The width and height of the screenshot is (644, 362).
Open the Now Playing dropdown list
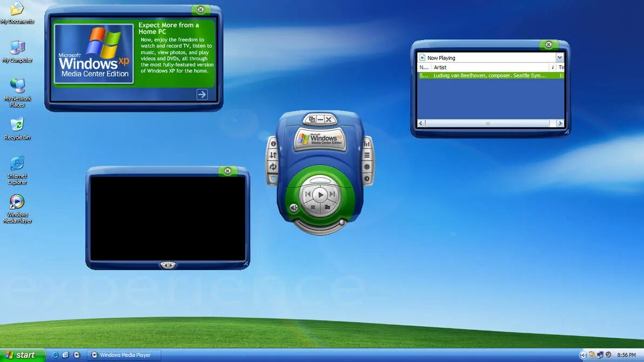coord(559,57)
